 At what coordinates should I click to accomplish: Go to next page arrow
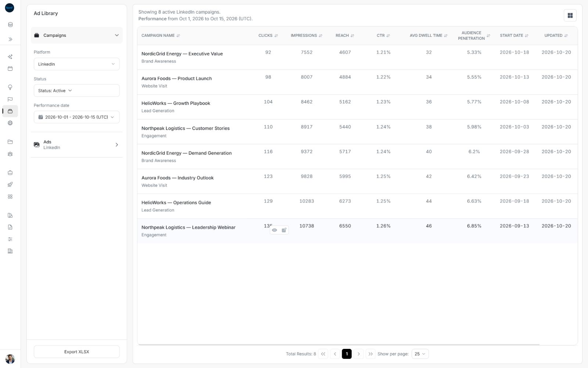click(x=359, y=354)
